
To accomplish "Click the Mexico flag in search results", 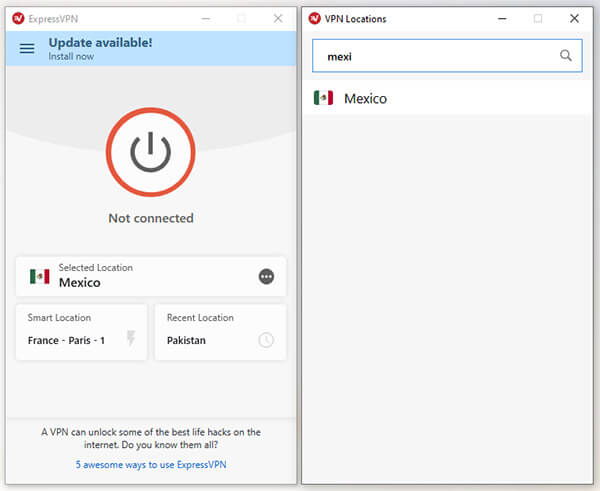I will click(x=323, y=98).
